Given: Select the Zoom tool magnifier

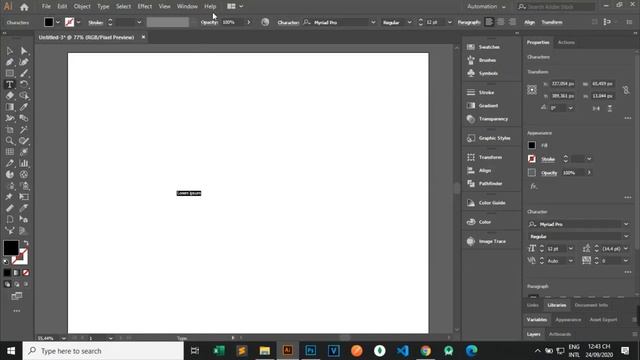Looking at the screenshot, I should click(x=9, y=141).
